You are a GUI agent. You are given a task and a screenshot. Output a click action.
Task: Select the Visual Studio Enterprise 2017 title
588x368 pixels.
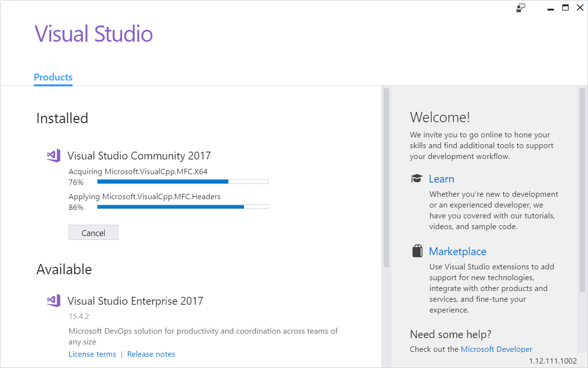(135, 301)
